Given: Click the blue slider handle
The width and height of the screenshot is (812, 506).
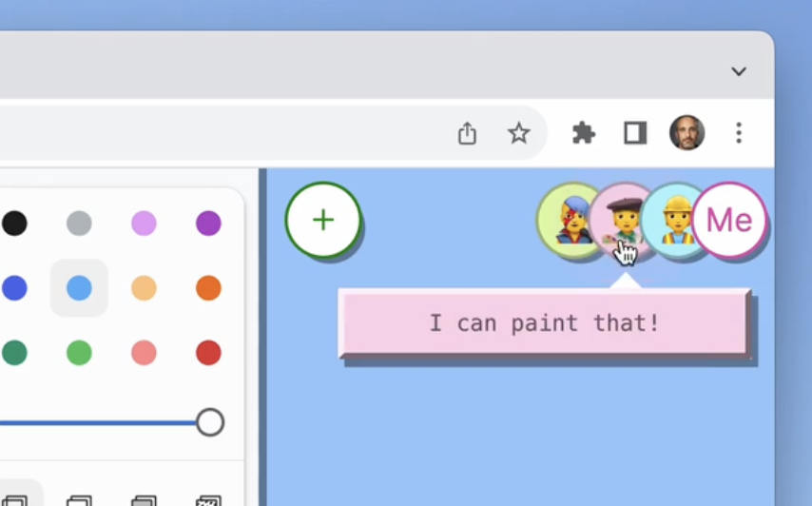Looking at the screenshot, I should click(210, 422).
